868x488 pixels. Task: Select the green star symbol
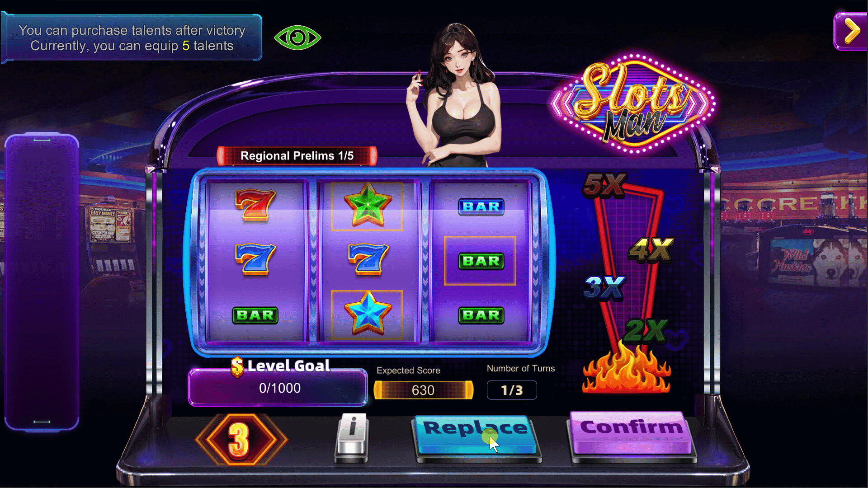pos(368,206)
